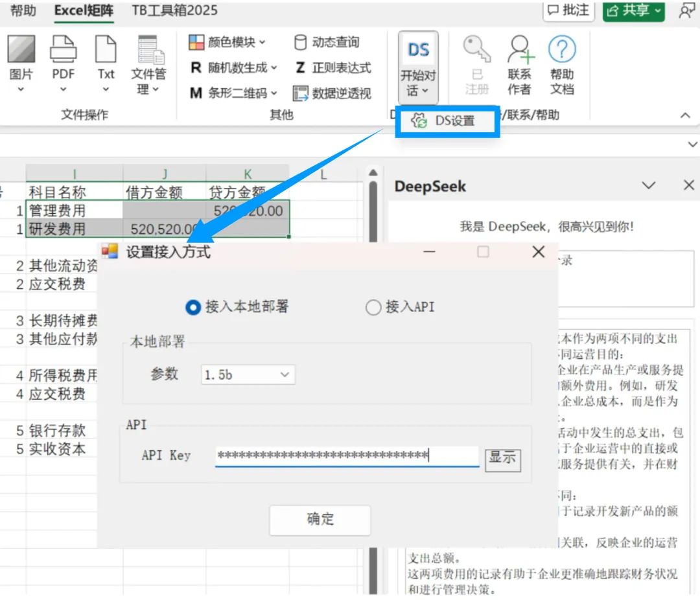The image size is (700, 600).
Task: Open 数据逆透视 unpivot tool
Action: (333, 93)
